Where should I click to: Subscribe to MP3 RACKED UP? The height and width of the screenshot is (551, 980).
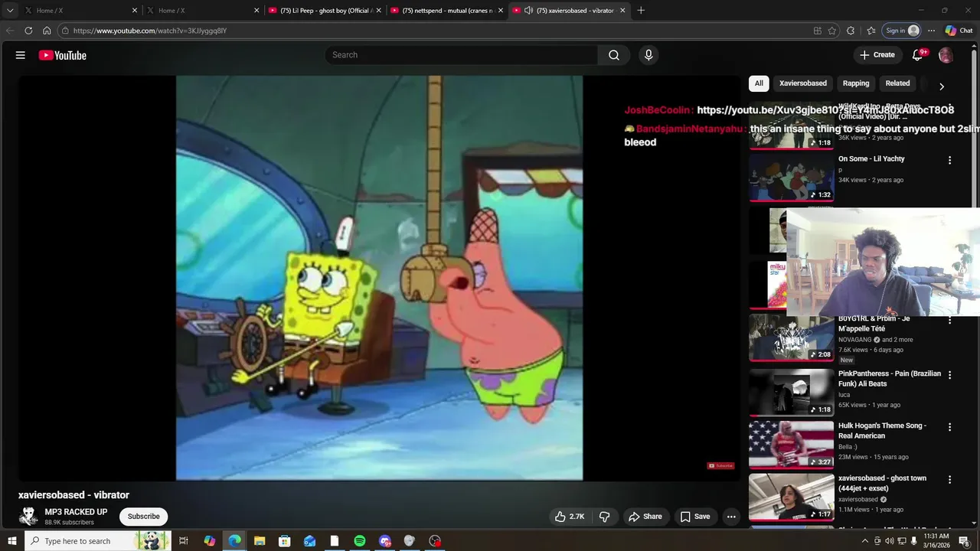point(143,517)
